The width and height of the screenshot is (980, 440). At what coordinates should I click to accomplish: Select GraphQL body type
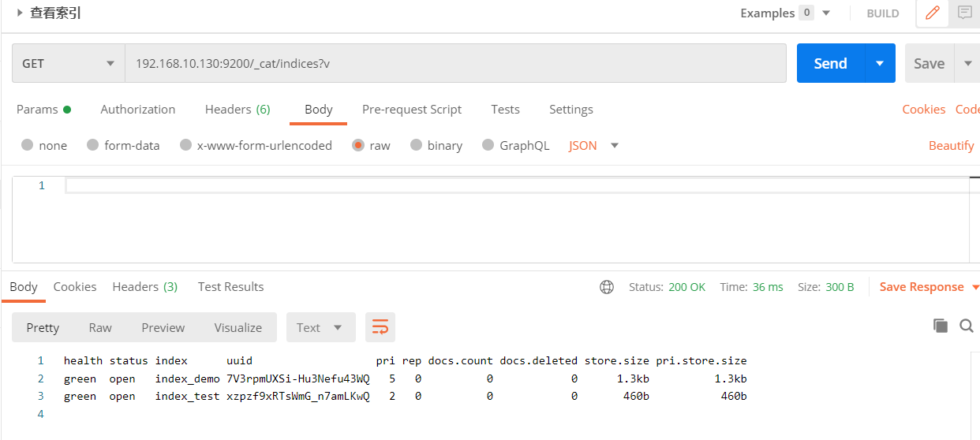[488, 145]
